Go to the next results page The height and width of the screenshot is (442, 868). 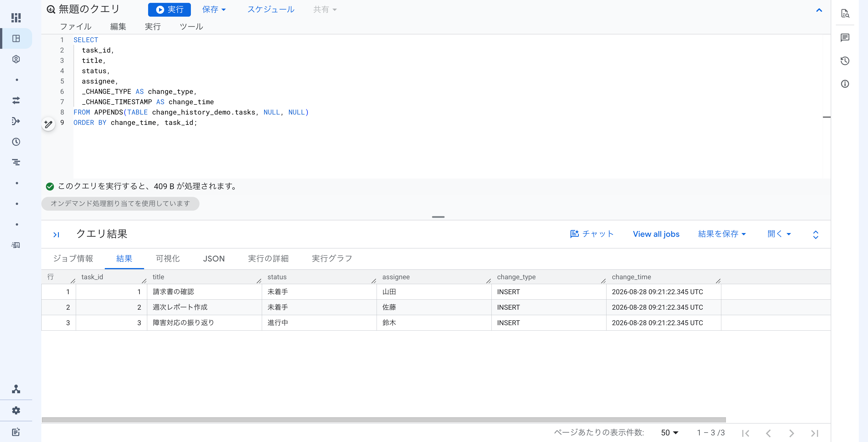click(x=792, y=433)
